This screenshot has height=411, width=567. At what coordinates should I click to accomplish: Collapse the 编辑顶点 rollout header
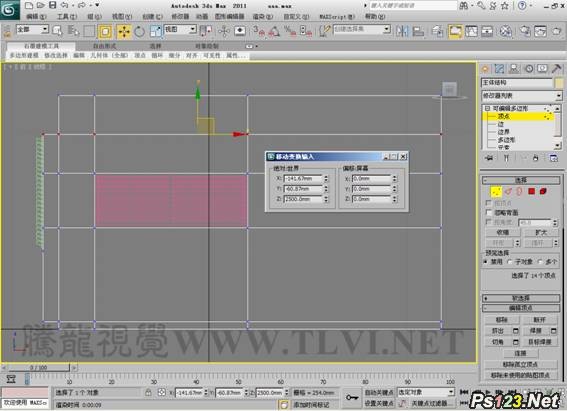pos(521,308)
